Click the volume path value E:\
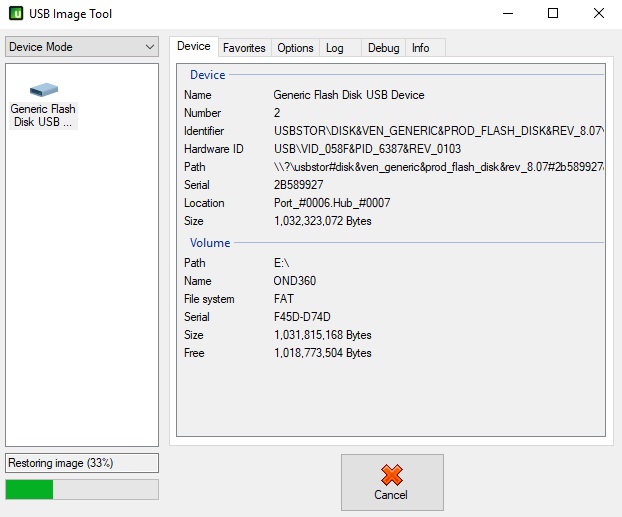The width and height of the screenshot is (622, 517). [x=281, y=263]
